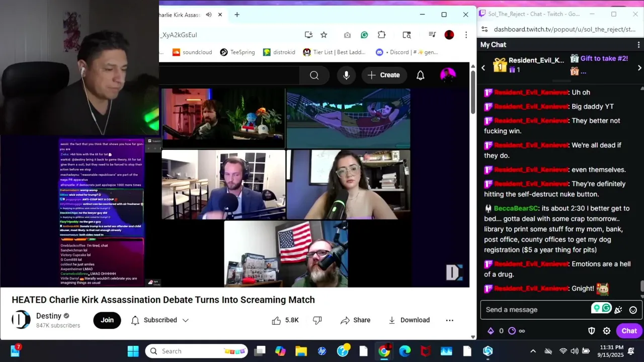The image size is (644, 362).
Task: Open Windows Start menu
Action: pyautogui.click(x=133, y=351)
